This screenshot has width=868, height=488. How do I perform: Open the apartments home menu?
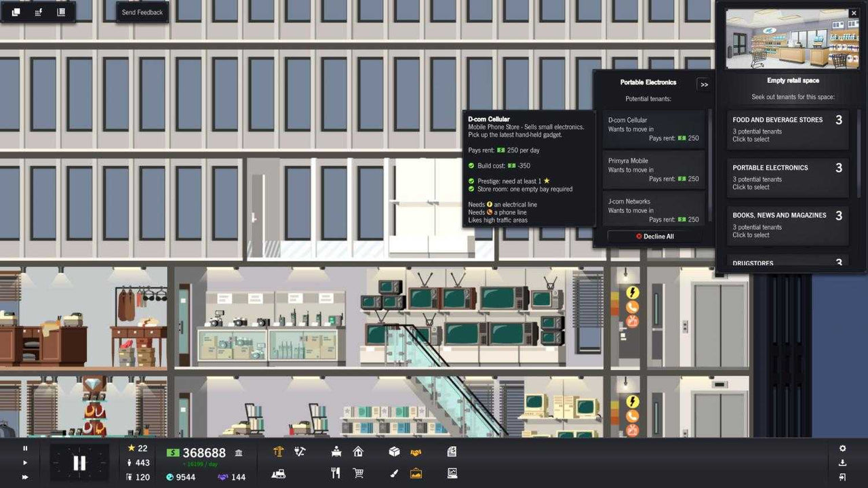(x=359, y=451)
